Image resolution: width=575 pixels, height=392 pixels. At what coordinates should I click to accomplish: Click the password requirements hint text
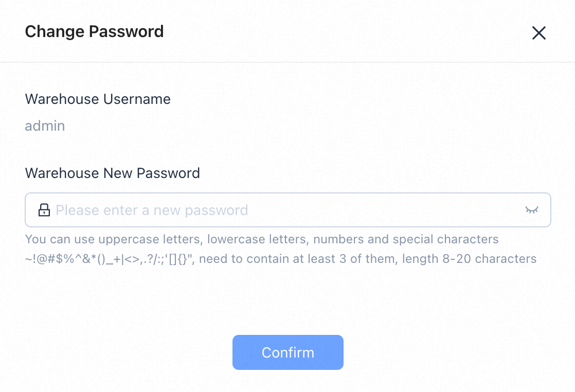click(280, 249)
